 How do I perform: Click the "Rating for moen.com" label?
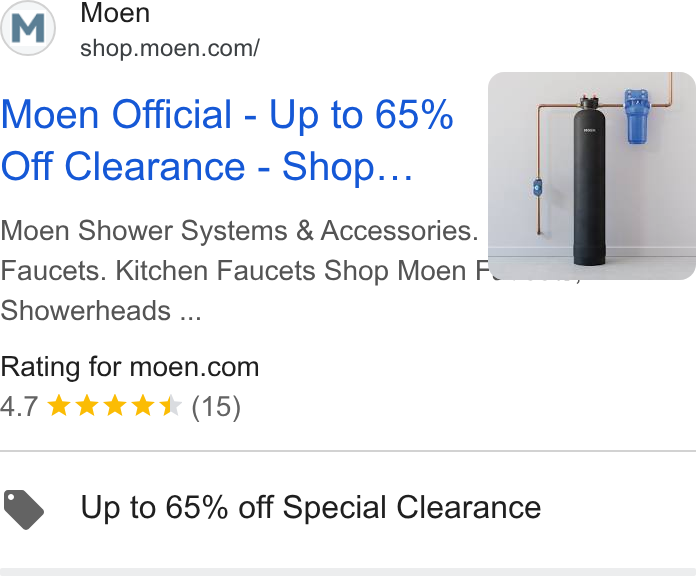click(x=130, y=367)
